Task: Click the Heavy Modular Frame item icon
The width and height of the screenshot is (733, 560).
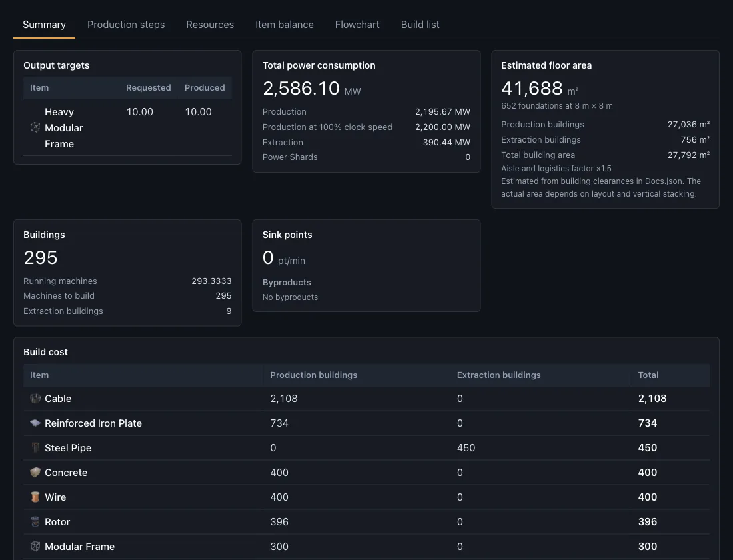Action: click(x=35, y=127)
